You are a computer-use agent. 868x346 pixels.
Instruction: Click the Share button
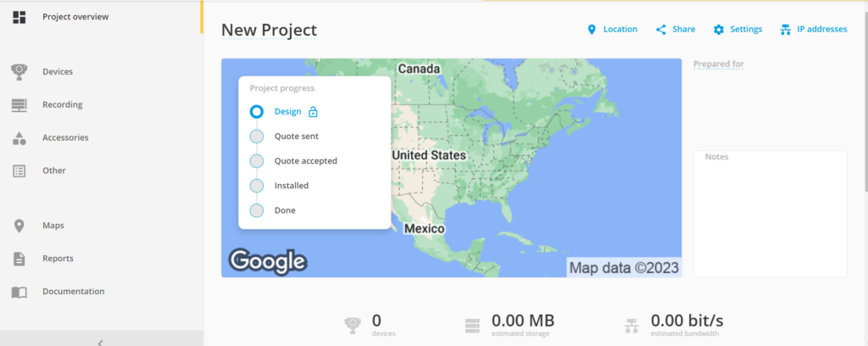[x=676, y=30]
